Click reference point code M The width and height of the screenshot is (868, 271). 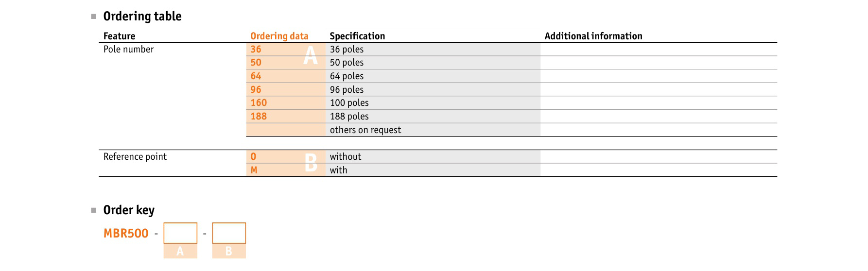click(x=254, y=170)
